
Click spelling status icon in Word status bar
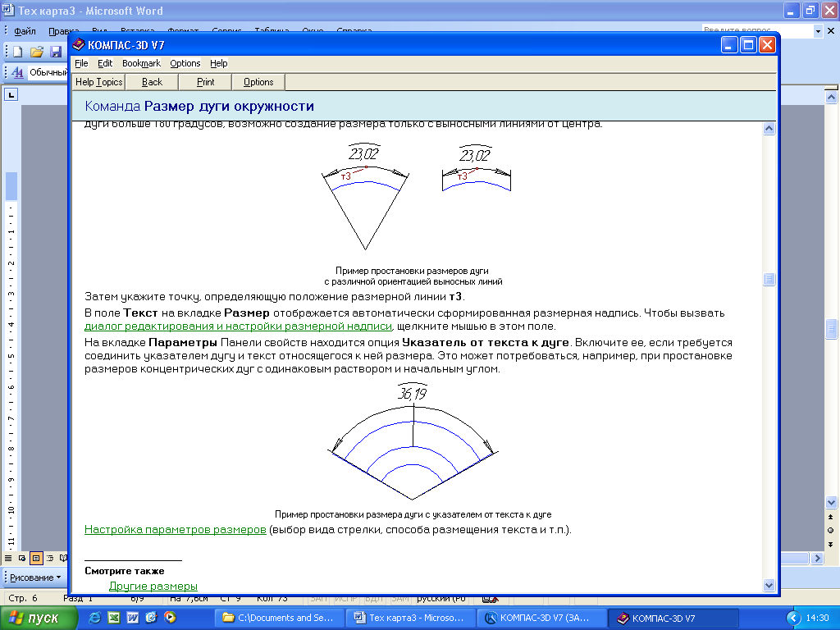coord(490,598)
